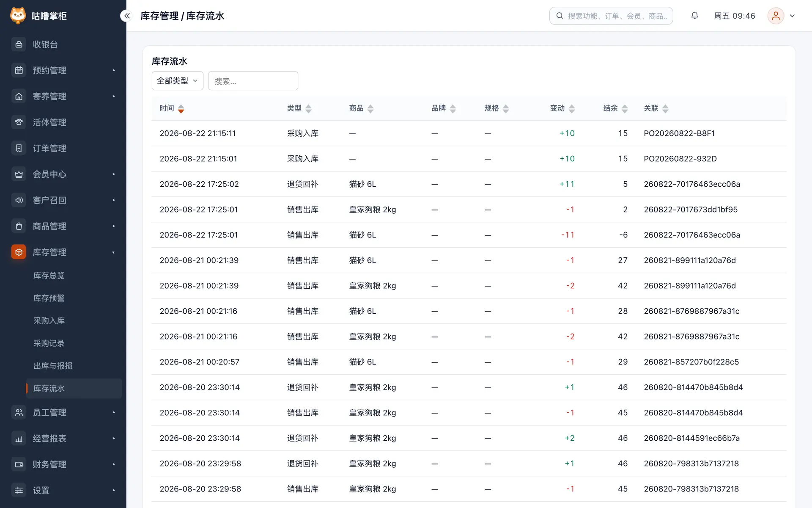Click the 收银台 cashier icon
Screen dimensions: 812x508
point(19,44)
